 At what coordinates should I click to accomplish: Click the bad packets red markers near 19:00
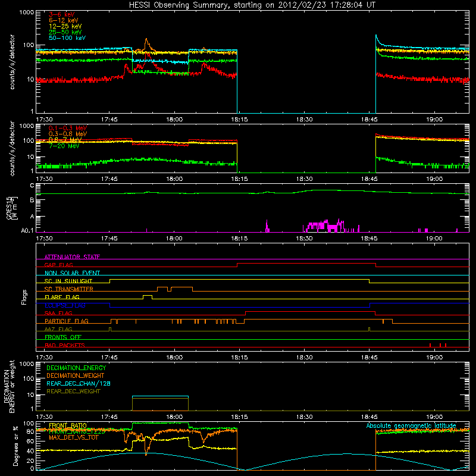click(438, 345)
